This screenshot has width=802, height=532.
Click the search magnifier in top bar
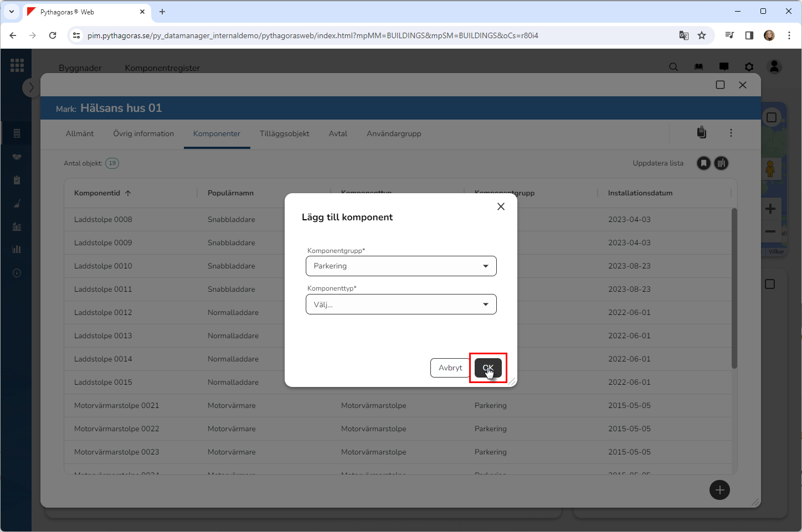tap(674, 67)
